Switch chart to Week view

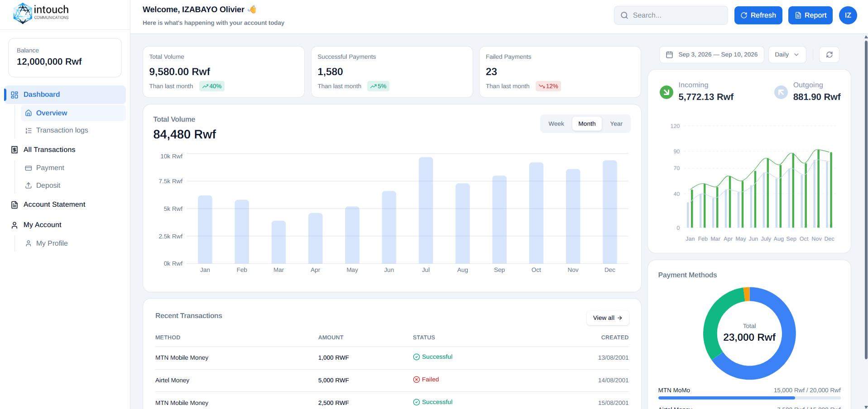coord(556,124)
